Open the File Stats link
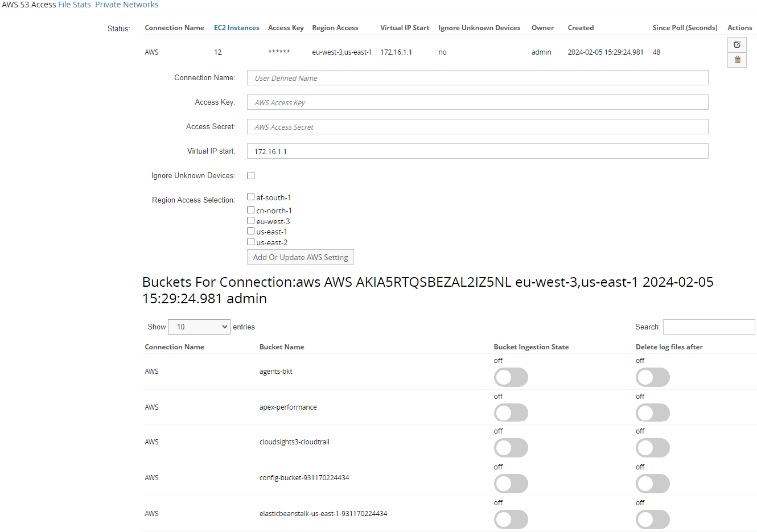Viewport: 757px width, 532px height. point(75,5)
